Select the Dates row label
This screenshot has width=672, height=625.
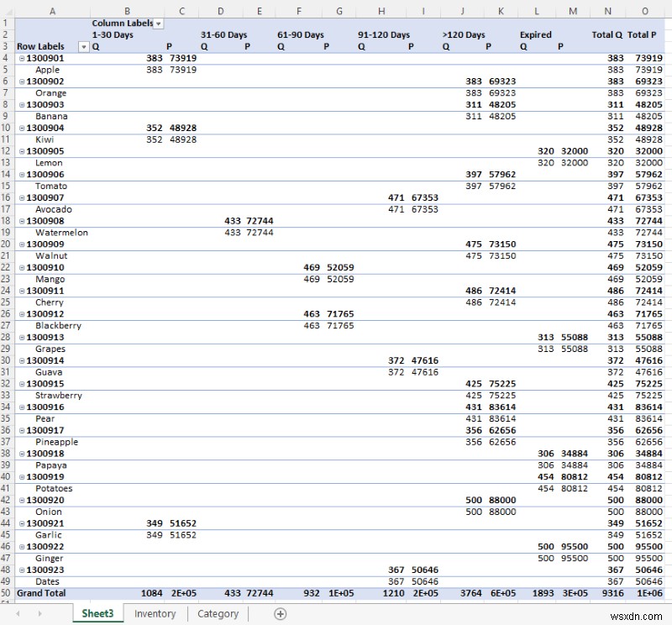[52, 581]
